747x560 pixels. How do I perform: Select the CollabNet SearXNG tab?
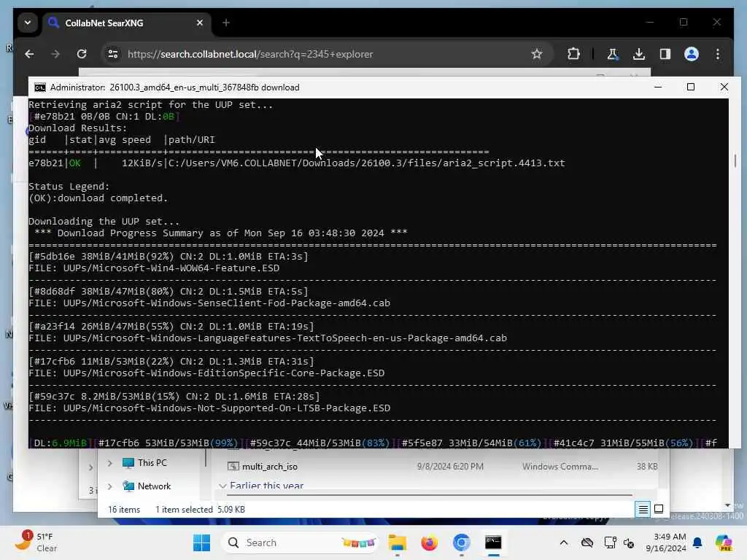126,23
